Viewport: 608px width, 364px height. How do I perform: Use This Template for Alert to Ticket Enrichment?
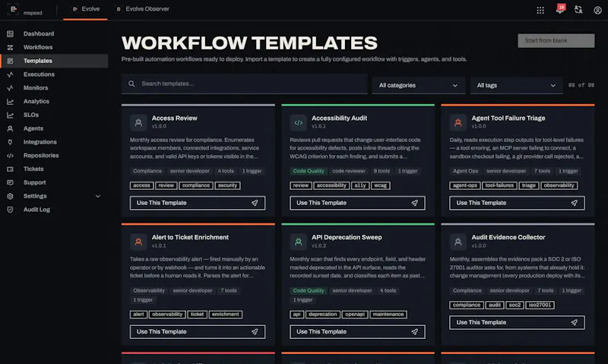(x=198, y=332)
